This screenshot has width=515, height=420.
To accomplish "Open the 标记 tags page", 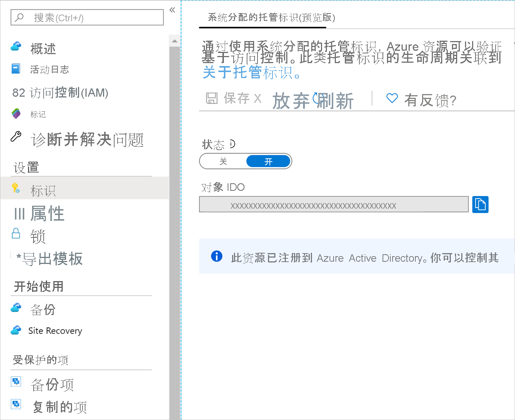I will coord(38,114).
